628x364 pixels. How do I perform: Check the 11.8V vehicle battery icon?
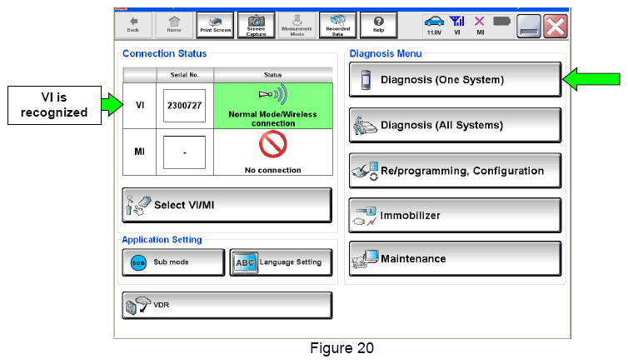click(x=434, y=25)
